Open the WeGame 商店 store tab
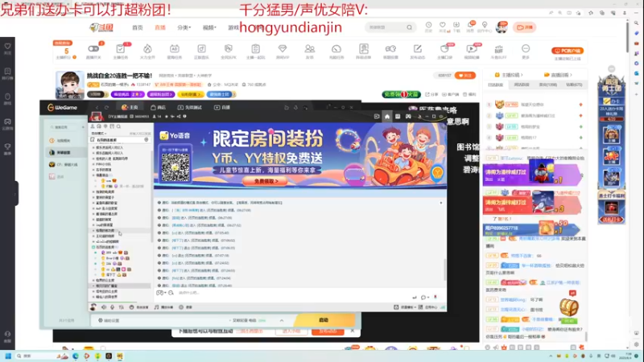Viewport: 644px width, 362px height. click(x=159, y=108)
